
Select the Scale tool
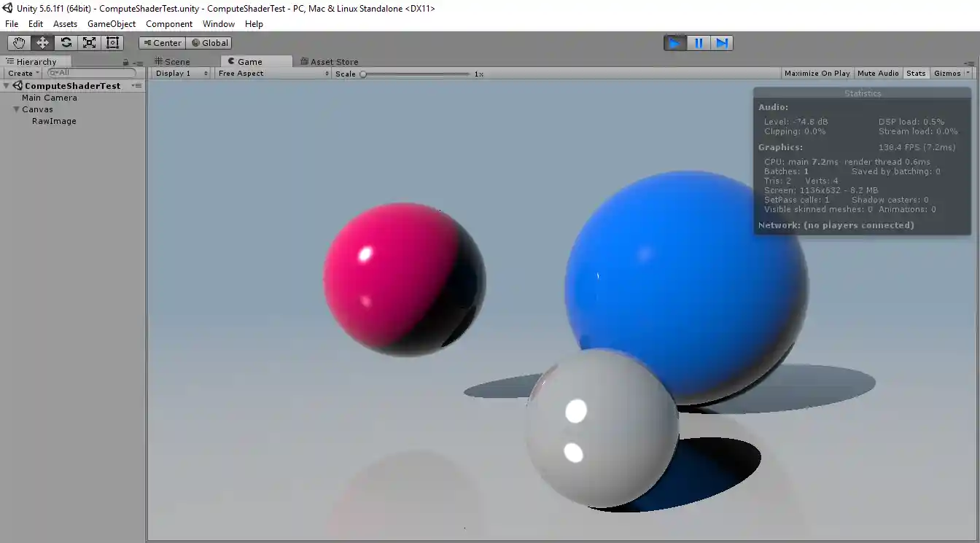(x=89, y=42)
